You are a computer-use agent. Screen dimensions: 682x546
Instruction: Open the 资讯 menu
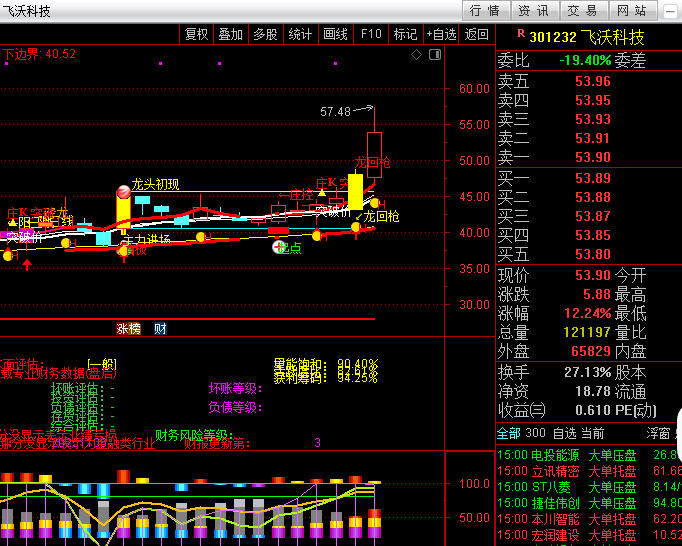[533, 11]
